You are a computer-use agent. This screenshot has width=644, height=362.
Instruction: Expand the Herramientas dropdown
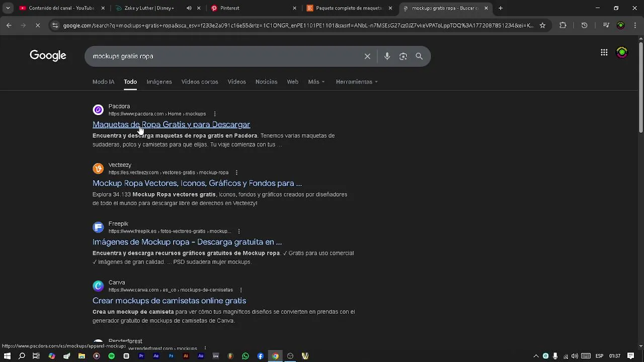click(357, 81)
